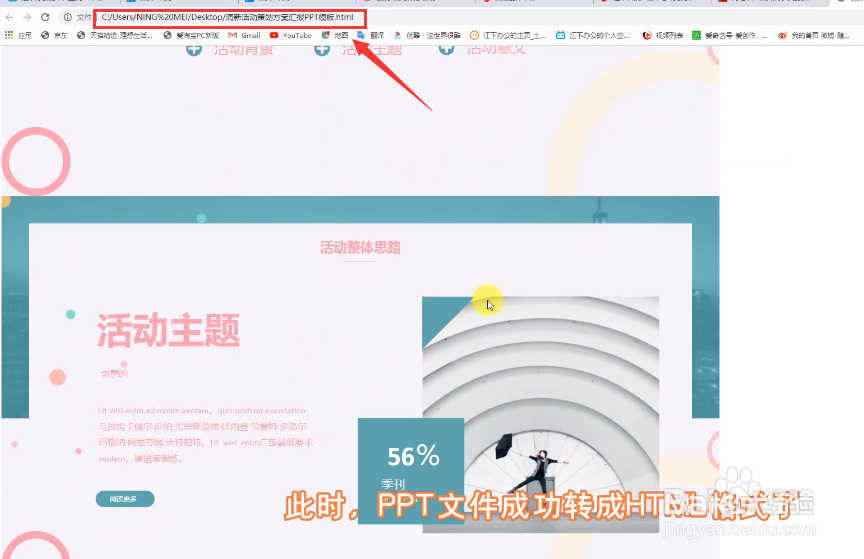Open the 视频列表 bookmark
The height and width of the screenshot is (559, 864).
click(663, 35)
